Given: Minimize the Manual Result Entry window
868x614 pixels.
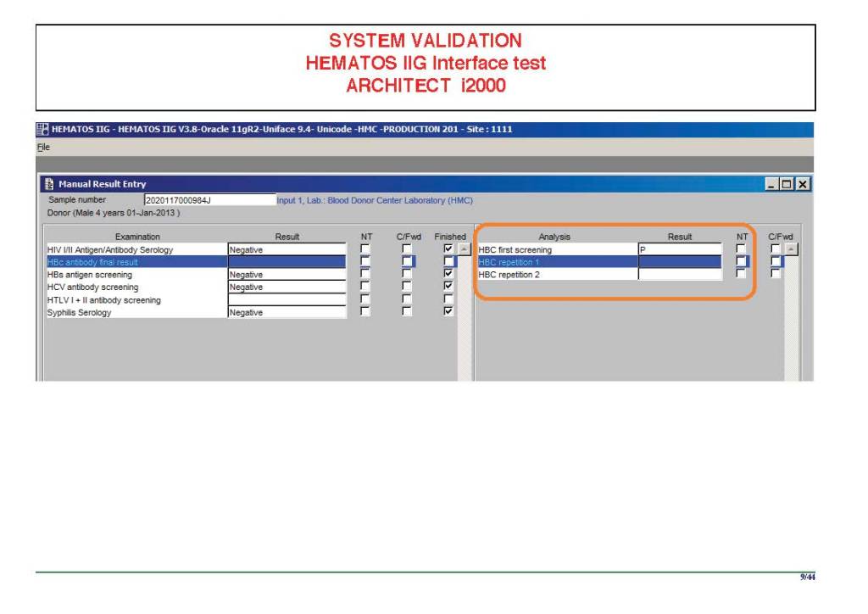Looking at the screenshot, I should pos(772,184).
